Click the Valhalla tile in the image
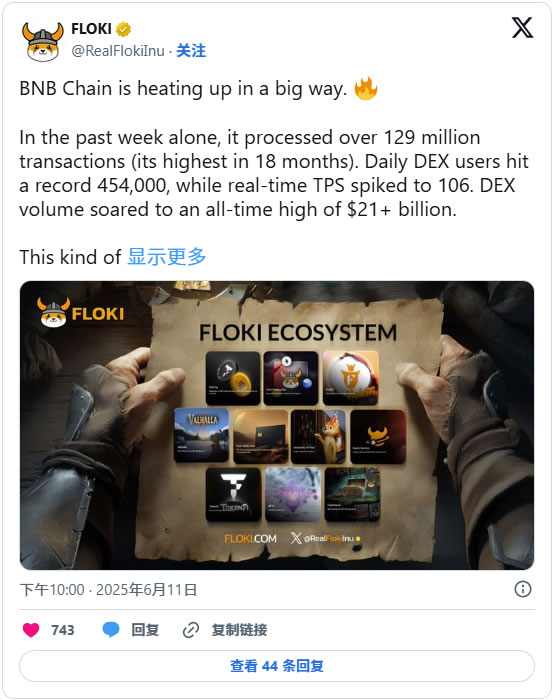554x700 pixels. tap(201, 435)
